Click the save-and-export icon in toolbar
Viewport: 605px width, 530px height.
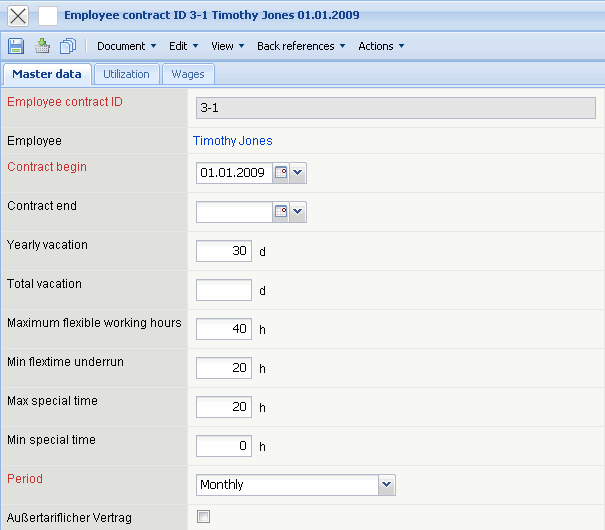(x=42, y=46)
